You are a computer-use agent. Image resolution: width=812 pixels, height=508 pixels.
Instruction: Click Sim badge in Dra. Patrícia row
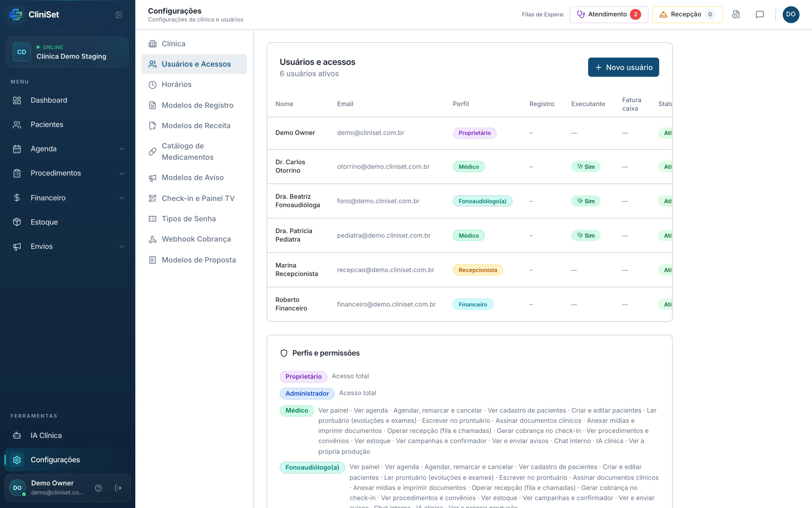(x=586, y=236)
